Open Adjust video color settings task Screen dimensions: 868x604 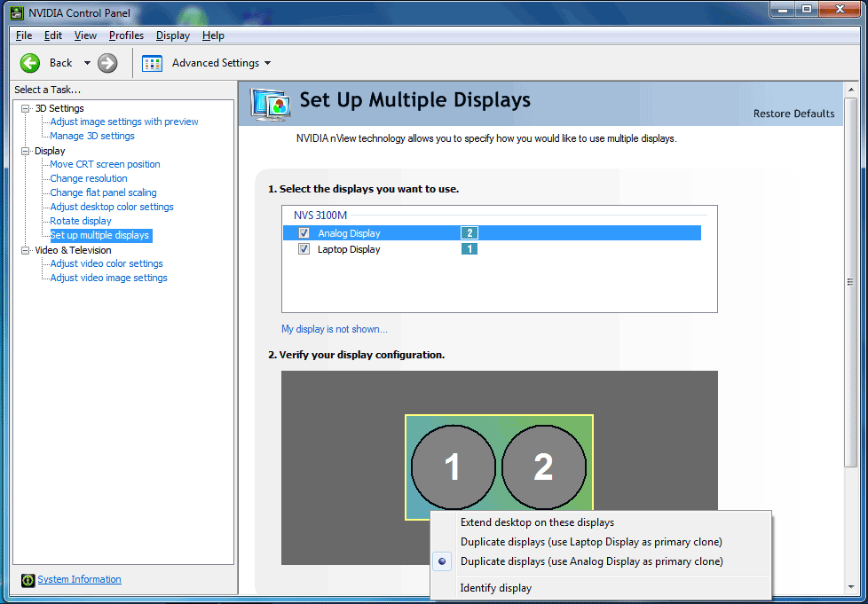[107, 263]
